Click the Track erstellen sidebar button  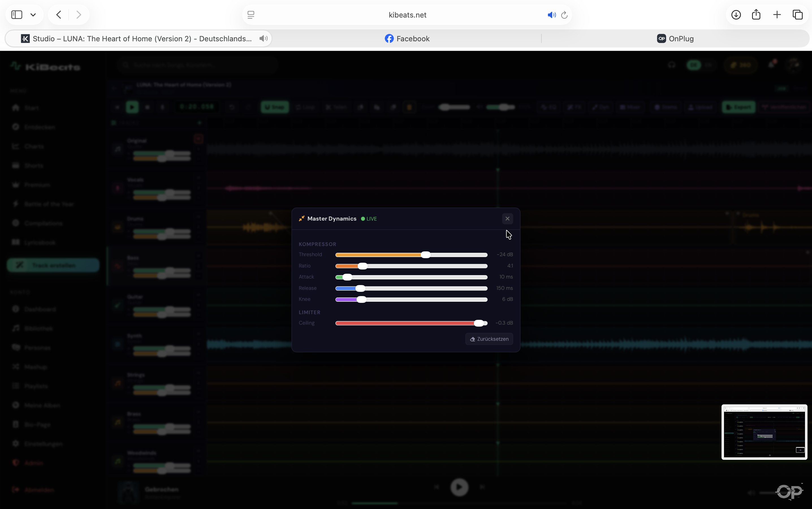[x=53, y=265]
